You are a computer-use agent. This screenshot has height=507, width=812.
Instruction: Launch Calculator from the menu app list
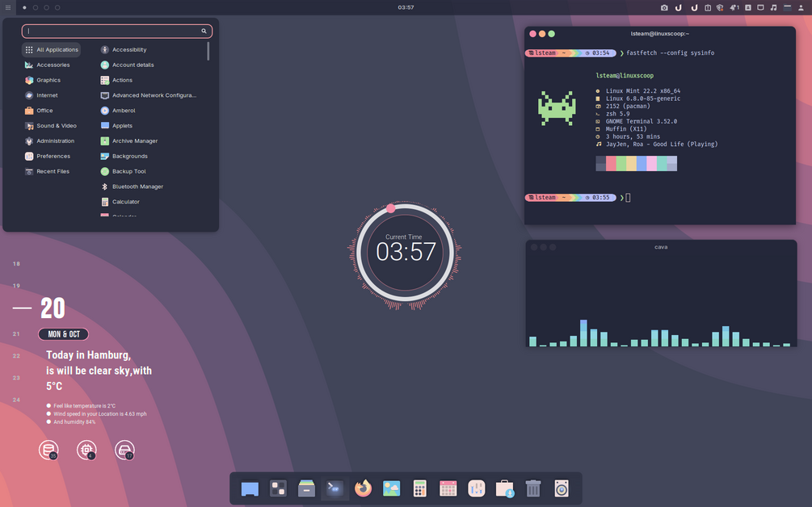pyautogui.click(x=120, y=202)
